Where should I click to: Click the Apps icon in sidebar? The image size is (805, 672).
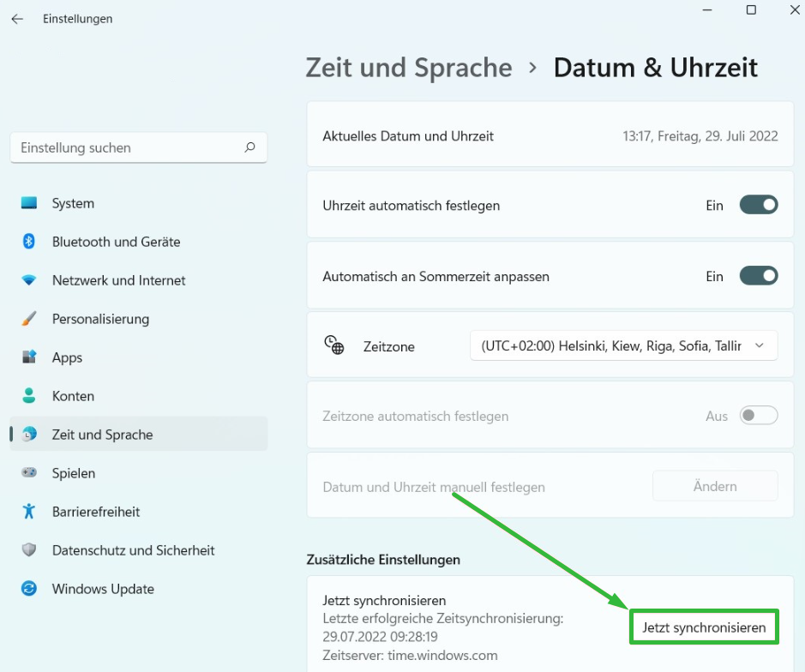click(29, 357)
